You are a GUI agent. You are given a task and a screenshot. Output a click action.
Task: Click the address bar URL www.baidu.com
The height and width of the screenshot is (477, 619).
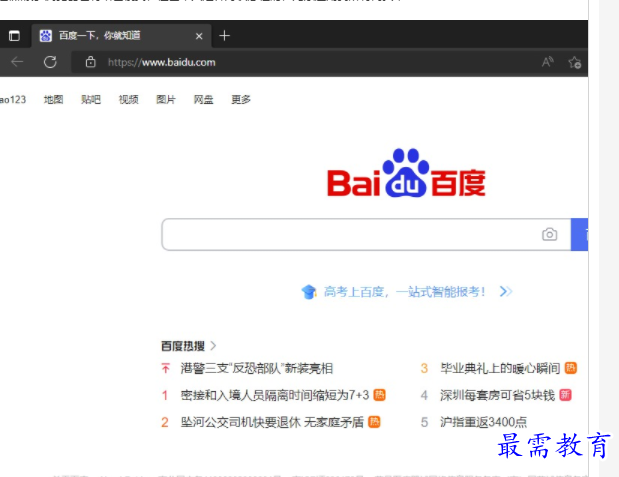(x=161, y=62)
